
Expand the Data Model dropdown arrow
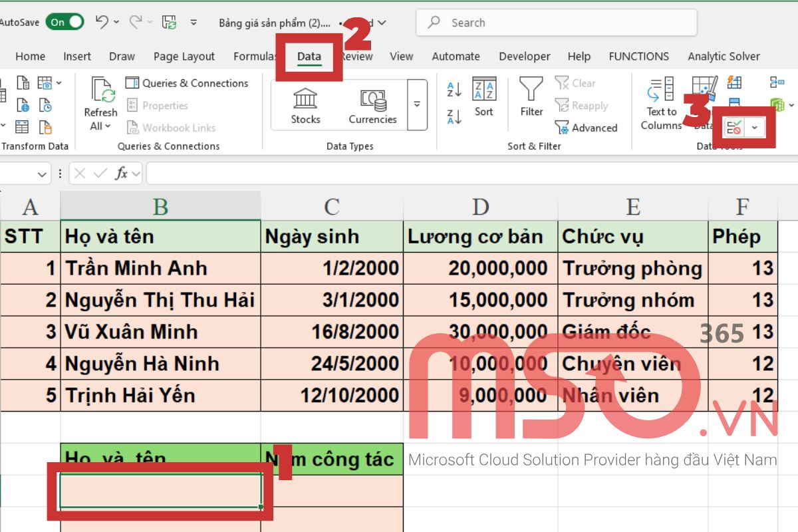point(791,105)
